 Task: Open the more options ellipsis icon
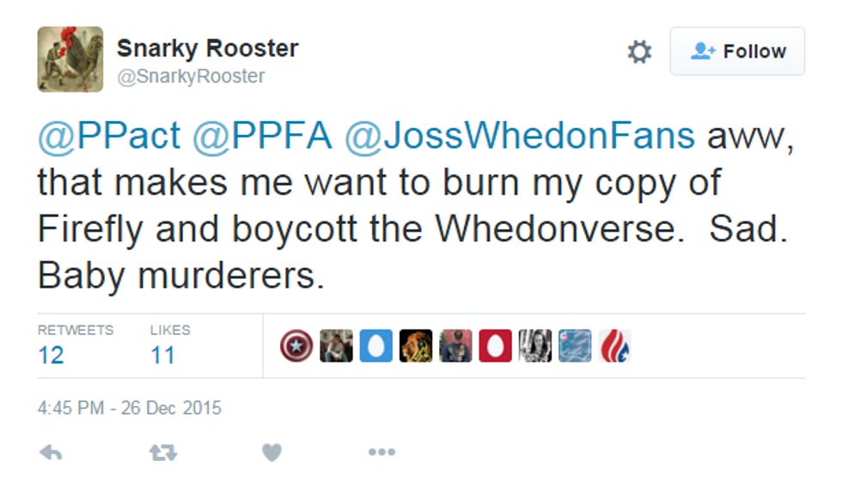[x=381, y=452]
